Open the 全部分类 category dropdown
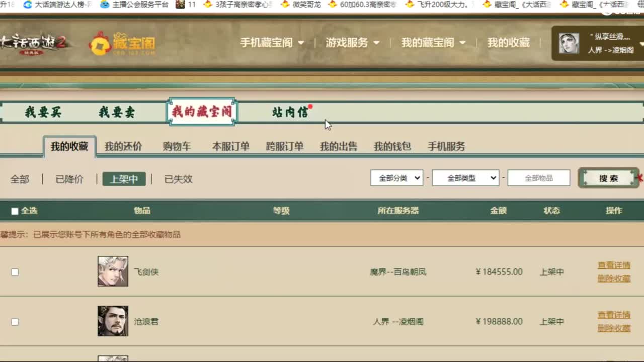 click(396, 178)
